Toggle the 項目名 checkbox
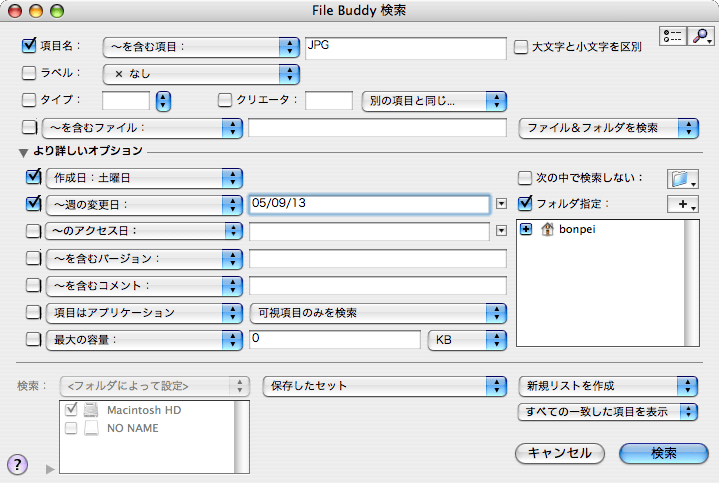719x483 pixels. pos(29,45)
